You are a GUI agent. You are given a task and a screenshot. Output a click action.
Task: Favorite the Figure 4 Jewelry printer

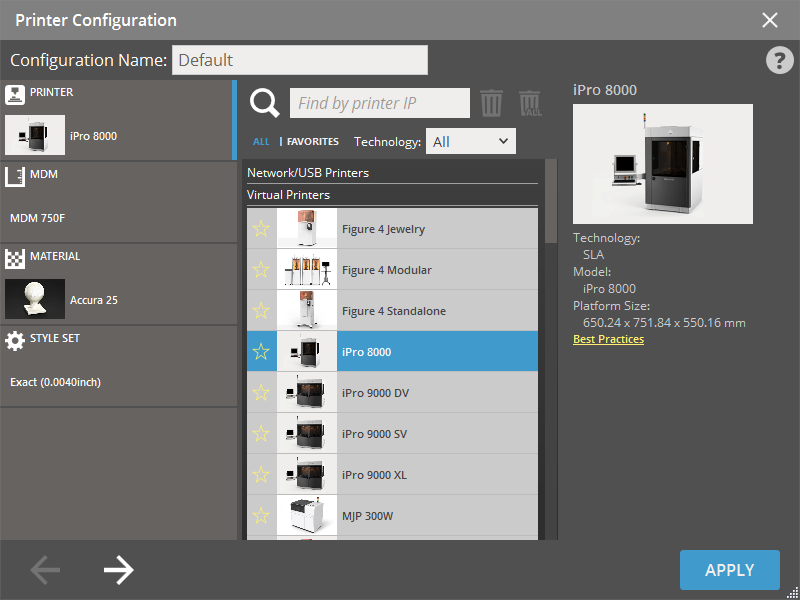pos(261,229)
